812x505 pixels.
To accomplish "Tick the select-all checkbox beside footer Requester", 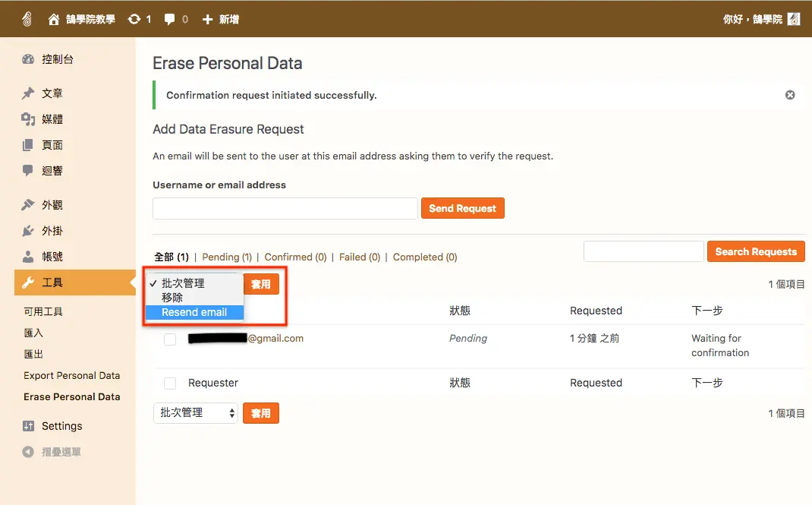I will (x=170, y=383).
